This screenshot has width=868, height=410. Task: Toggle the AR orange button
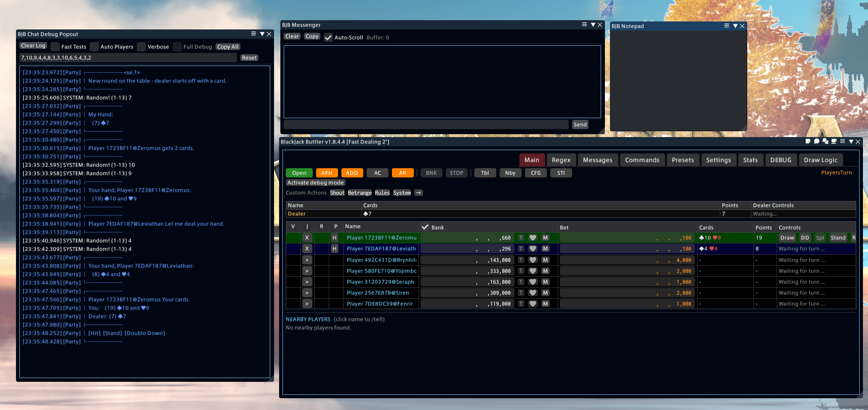coord(403,173)
